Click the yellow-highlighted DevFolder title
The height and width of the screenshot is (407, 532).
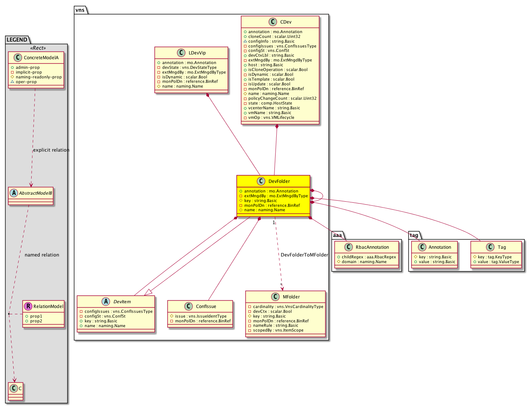[279, 181]
